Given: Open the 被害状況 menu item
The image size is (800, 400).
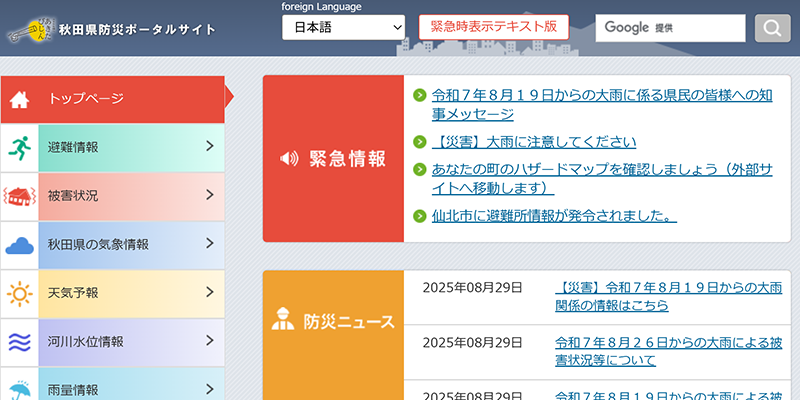Looking at the screenshot, I should [112, 196].
